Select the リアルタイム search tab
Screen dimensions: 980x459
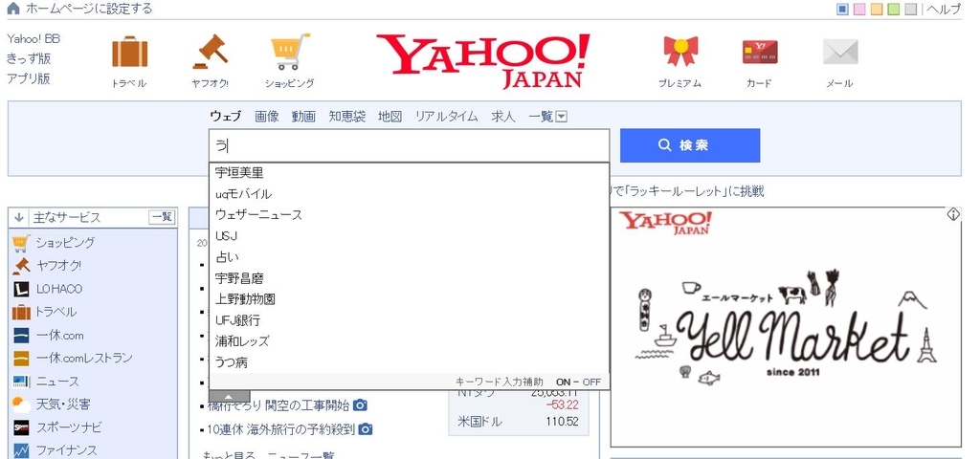446,116
